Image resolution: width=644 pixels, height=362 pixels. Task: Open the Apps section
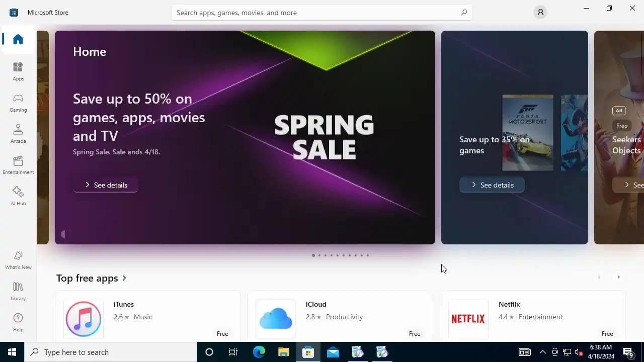tap(18, 71)
